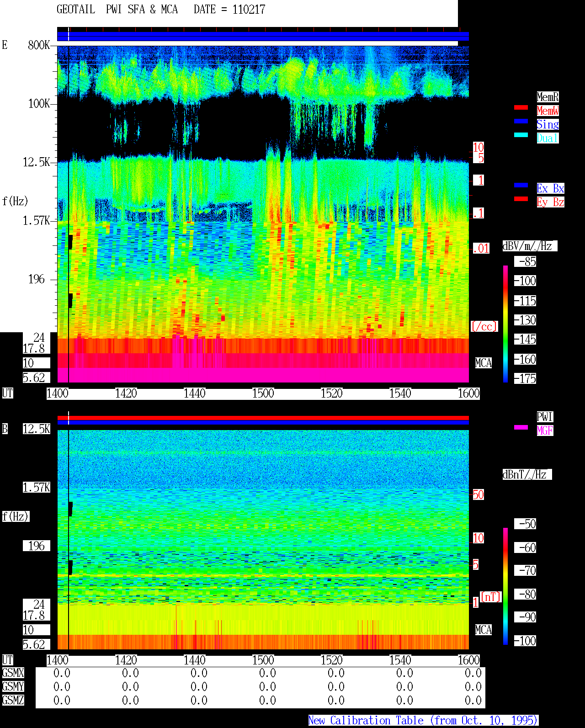Click 1500 on the B panel time axis
Viewport: 585px width, 728px height.
263,660
